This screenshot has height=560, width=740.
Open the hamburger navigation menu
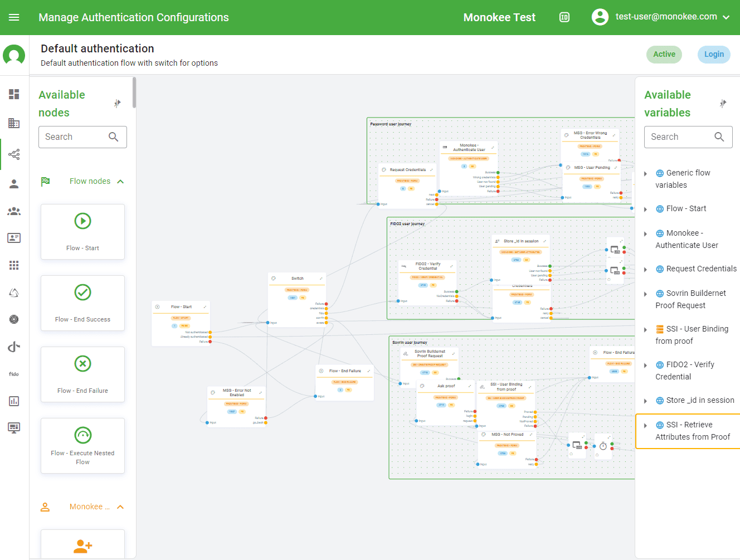pyautogui.click(x=14, y=17)
